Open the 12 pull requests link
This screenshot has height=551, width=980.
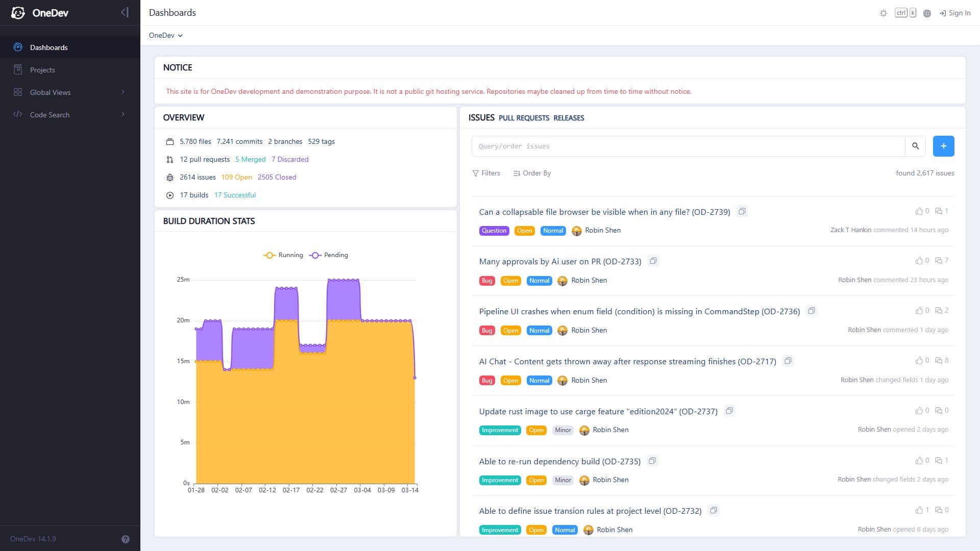205,159
